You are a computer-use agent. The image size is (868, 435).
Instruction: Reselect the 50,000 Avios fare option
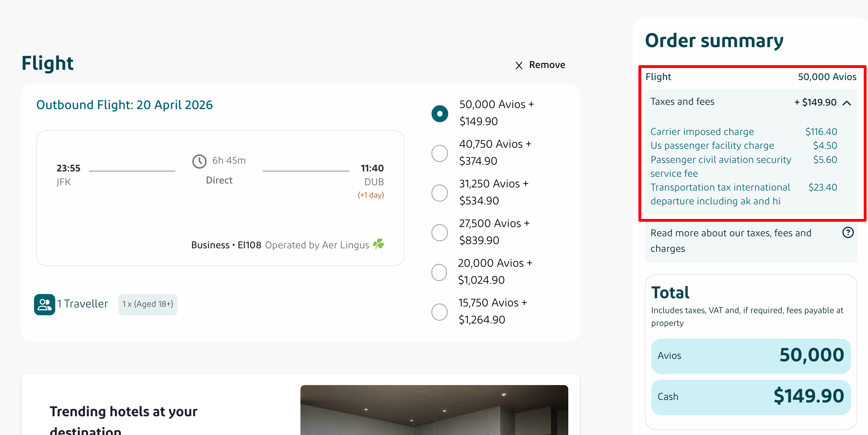[439, 113]
